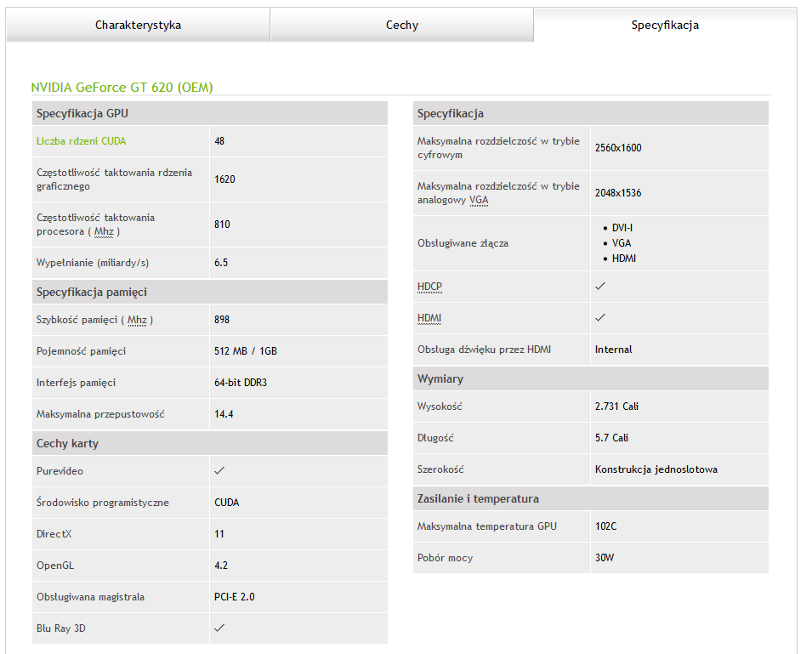Click the Obsługa dźwięku przez HDMI label

point(484,350)
